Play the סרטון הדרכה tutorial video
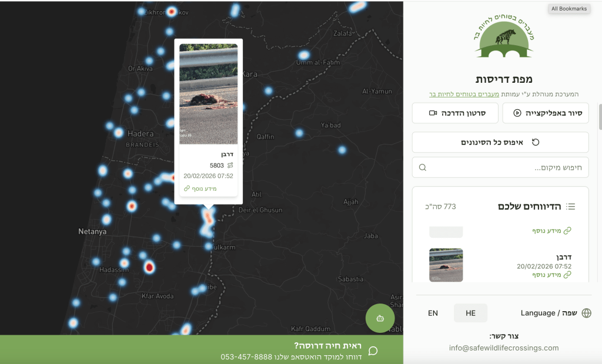 (455, 113)
